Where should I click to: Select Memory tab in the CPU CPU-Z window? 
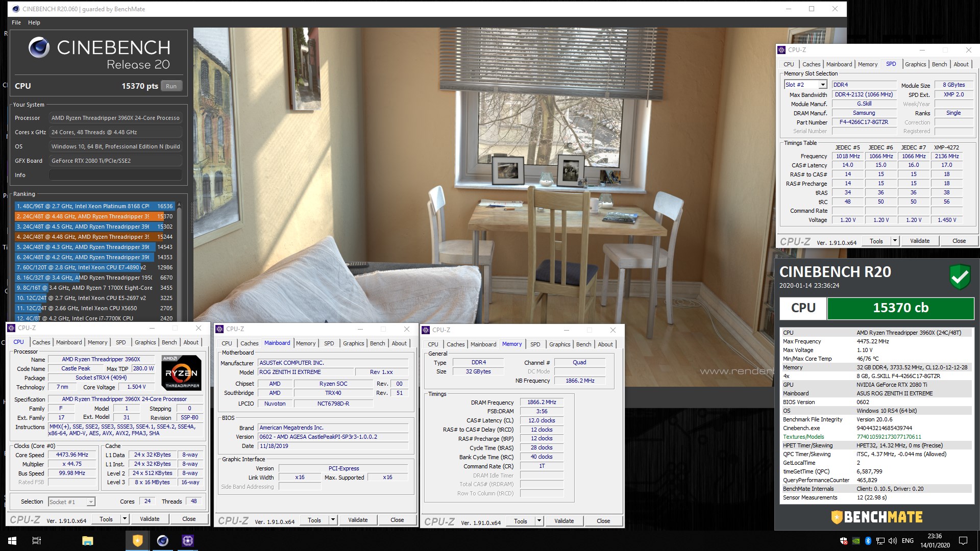[97, 342]
